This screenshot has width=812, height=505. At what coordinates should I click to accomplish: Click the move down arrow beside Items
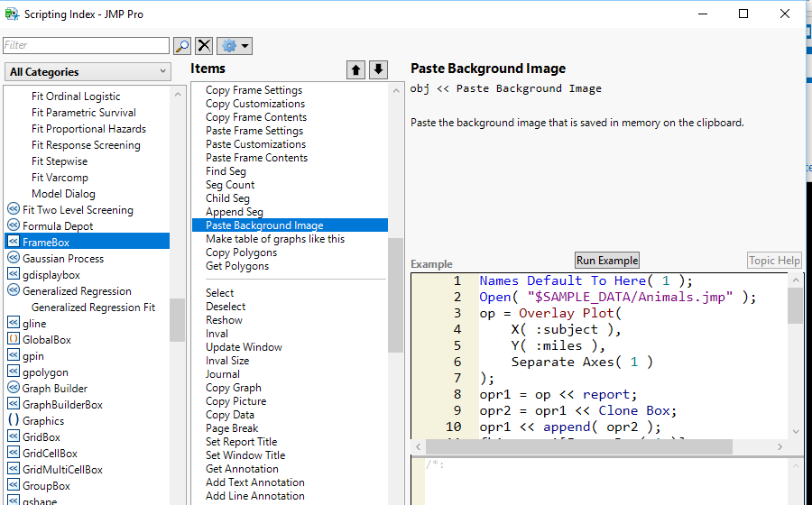point(378,69)
